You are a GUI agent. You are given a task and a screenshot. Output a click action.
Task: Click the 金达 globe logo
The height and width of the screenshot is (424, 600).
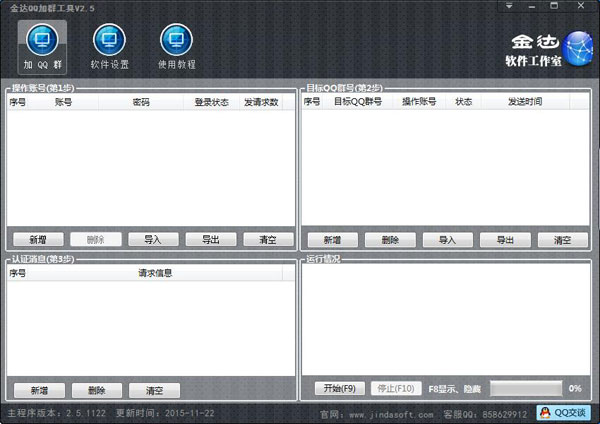coord(579,49)
